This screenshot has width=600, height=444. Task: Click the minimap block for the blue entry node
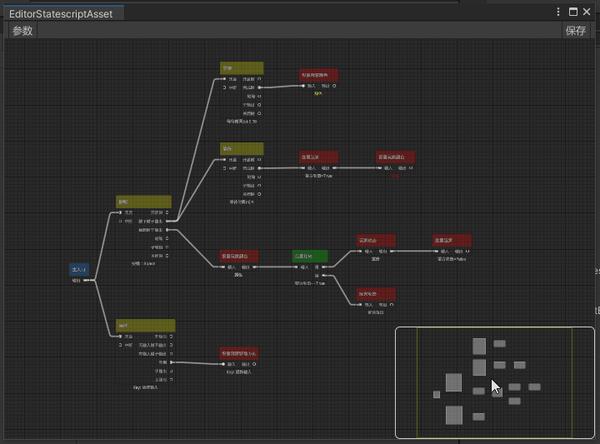(436, 394)
